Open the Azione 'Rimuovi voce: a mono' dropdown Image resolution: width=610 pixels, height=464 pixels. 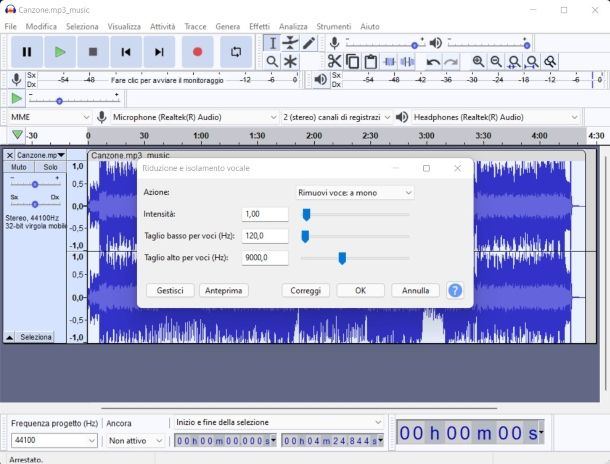click(x=355, y=193)
